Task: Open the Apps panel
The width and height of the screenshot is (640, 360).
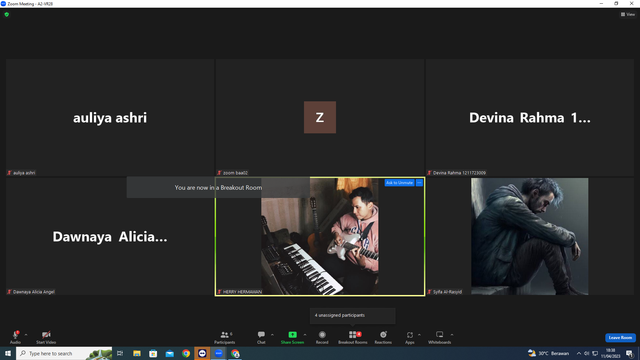Action: [x=410, y=337]
